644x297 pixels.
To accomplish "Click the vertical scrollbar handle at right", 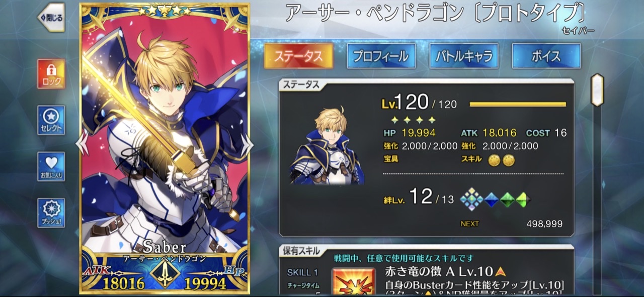I will [x=597, y=90].
